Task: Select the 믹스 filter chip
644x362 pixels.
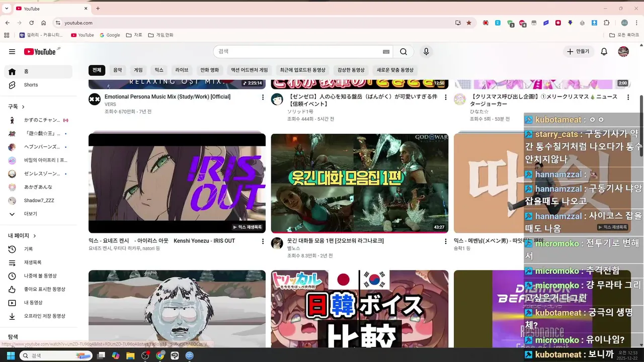Action: tap(159, 70)
